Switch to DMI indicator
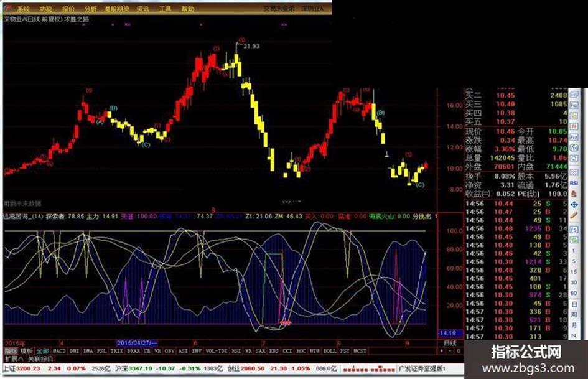 (x=75, y=351)
